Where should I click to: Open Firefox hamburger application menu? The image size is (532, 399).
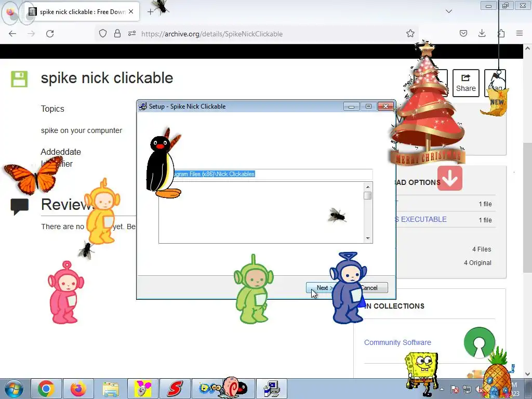pyautogui.click(x=520, y=33)
